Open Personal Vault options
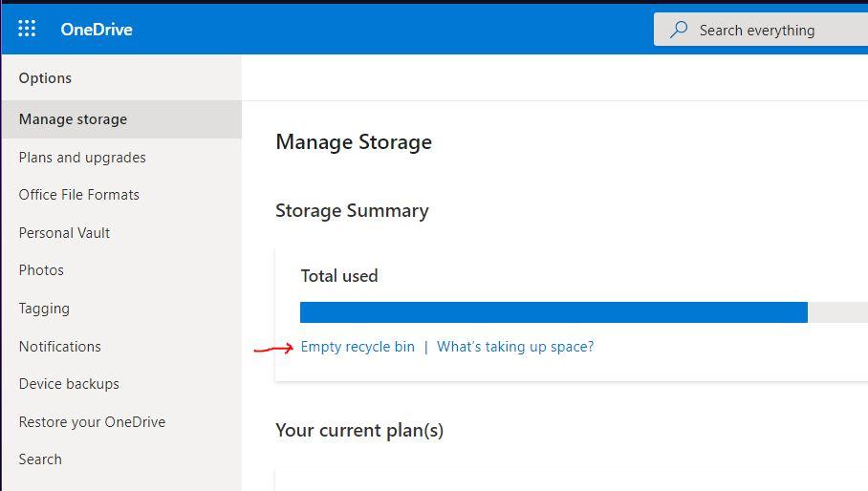Screen dimensions: 868x491 pyautogui.click(x=64, y=233)
